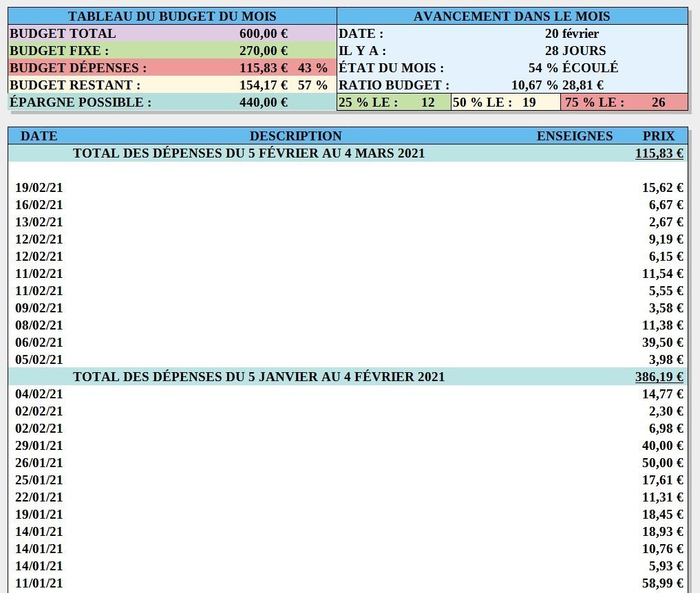700x593 pixels.
Task: Click the 54 % ÉCOULÉ status cell
Action: pos(573,68)
